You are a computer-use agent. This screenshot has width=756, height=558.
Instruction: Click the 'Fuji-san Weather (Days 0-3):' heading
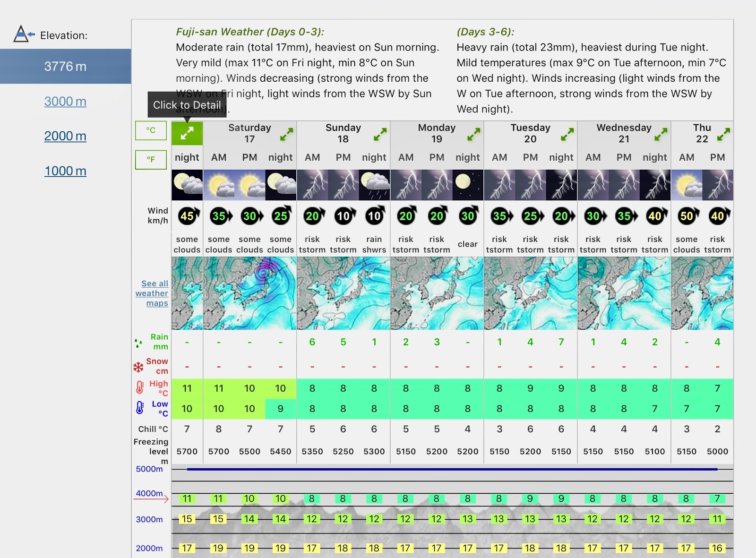click(x=250, y=32)
